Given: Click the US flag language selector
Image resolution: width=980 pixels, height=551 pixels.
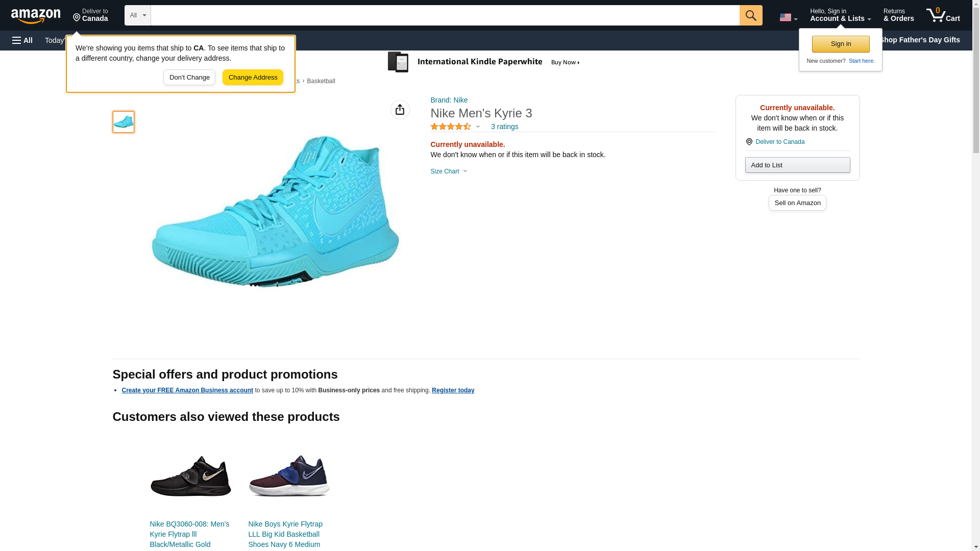Looking at the screenshot, I should (788, 17).
